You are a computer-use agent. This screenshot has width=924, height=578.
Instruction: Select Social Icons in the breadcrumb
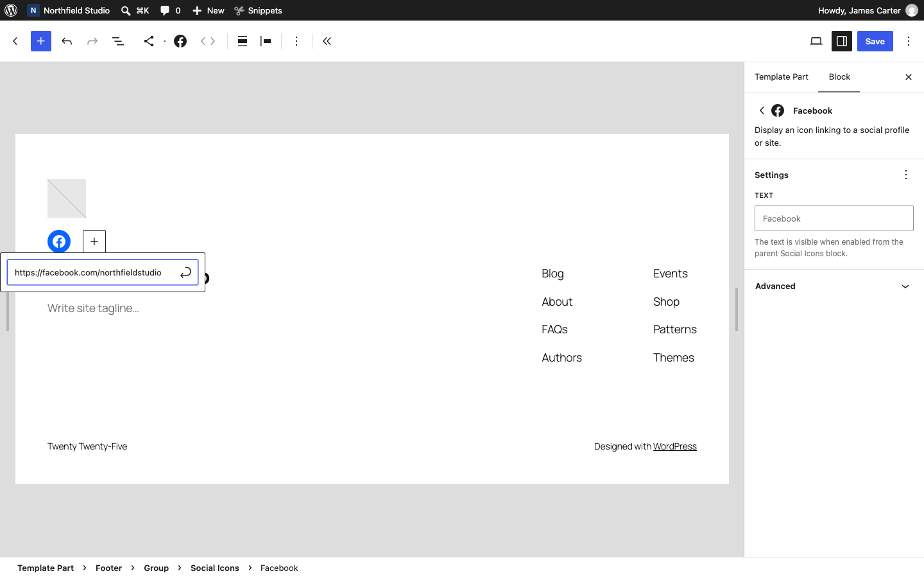[x=215, y=568]
